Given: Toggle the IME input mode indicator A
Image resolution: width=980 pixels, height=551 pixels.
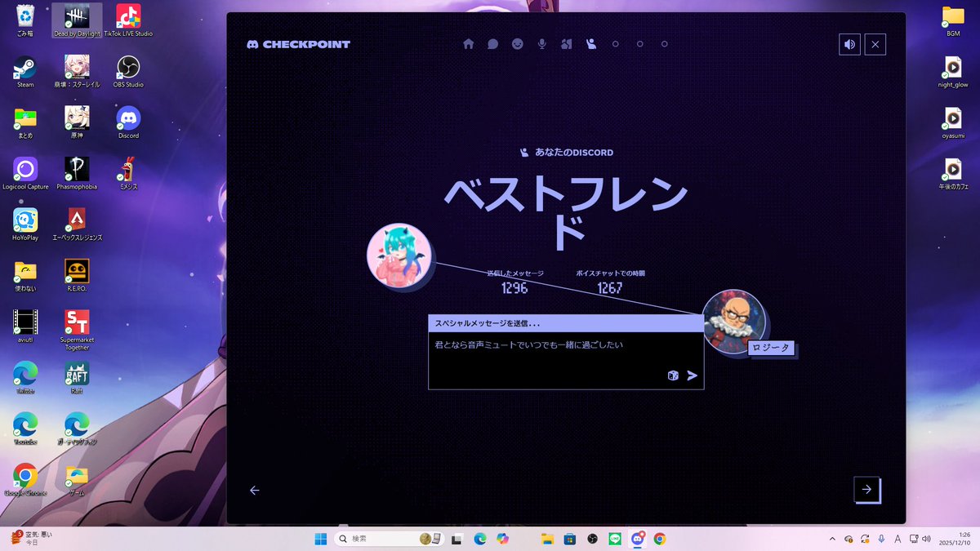Looking at the screenshot, I should (898, 539).
